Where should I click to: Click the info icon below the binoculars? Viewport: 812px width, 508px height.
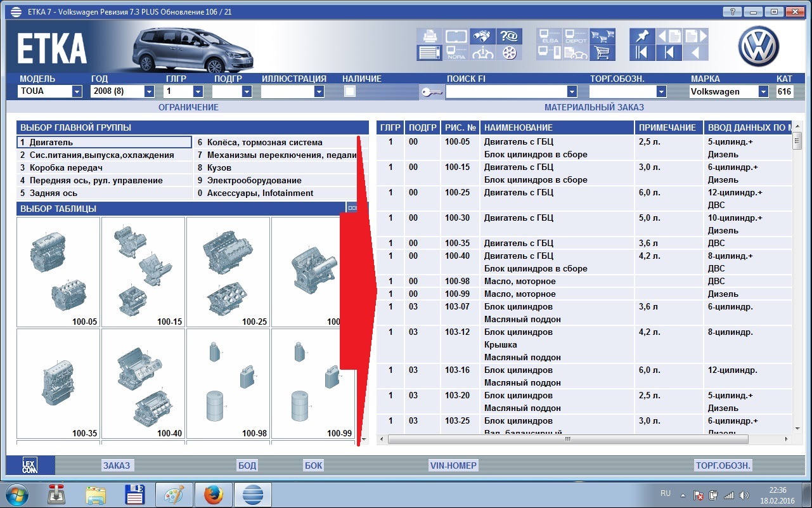pos(482,53)
